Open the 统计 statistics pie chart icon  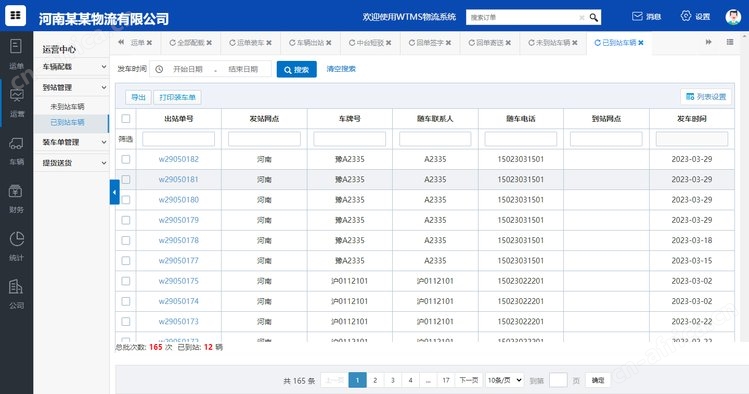(16, 239)
